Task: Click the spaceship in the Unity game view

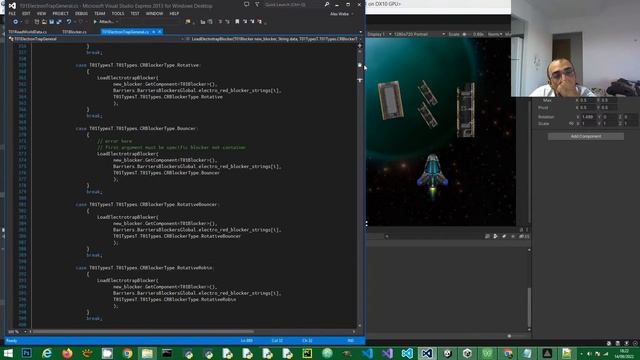Action: tap(433, 176)
